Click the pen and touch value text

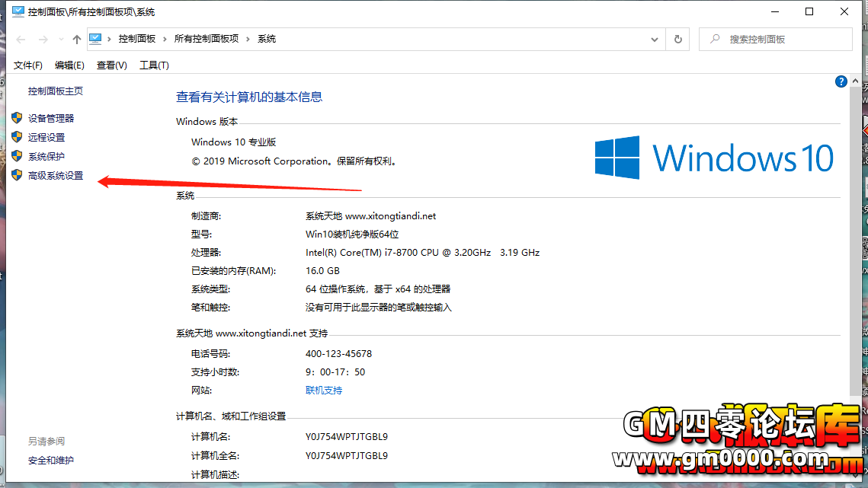coord(379,307)
